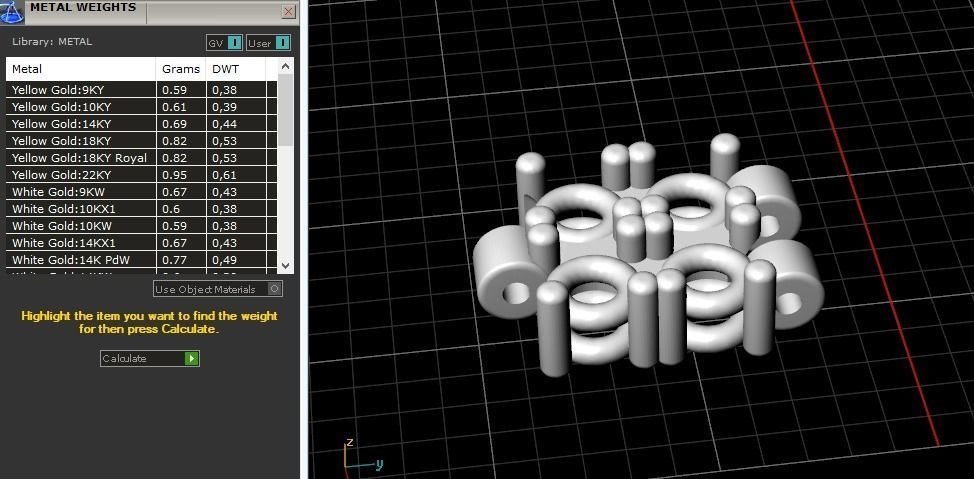Select the Yellow Gold:9KY row
Screen dimensions: 974x479
tap(142, 89)
